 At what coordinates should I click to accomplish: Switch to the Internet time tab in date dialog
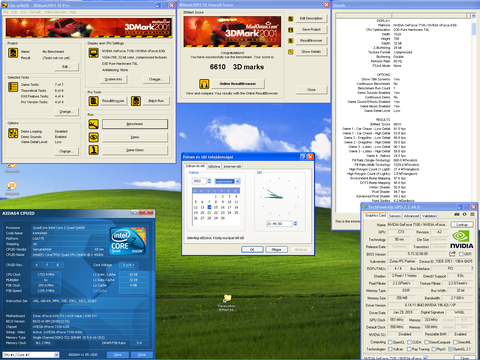[x=232, y=166]
